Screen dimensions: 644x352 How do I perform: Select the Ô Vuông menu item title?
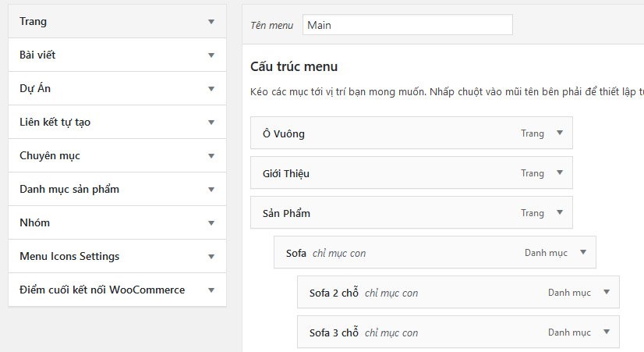tap(284, 133)
